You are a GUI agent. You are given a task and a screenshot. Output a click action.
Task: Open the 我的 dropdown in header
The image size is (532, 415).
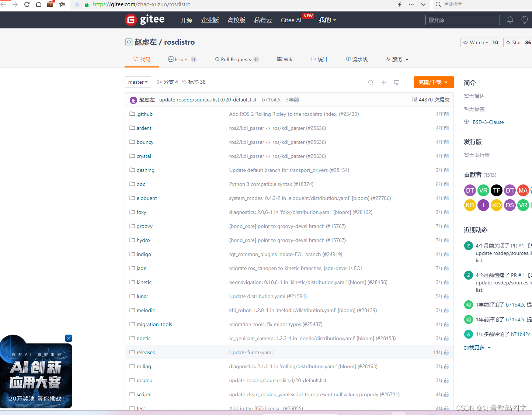coord(327,20)
